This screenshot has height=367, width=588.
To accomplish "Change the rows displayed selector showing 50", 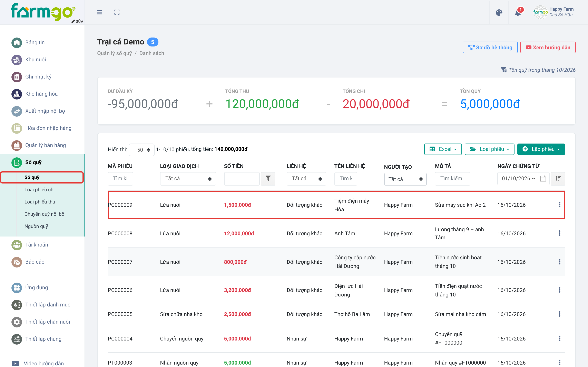I will 142,150.
